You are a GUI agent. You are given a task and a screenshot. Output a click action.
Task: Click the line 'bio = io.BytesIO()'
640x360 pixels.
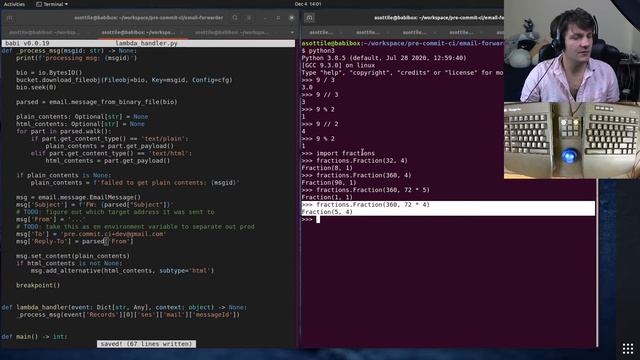pyautogui.click(x=49, y=73)
